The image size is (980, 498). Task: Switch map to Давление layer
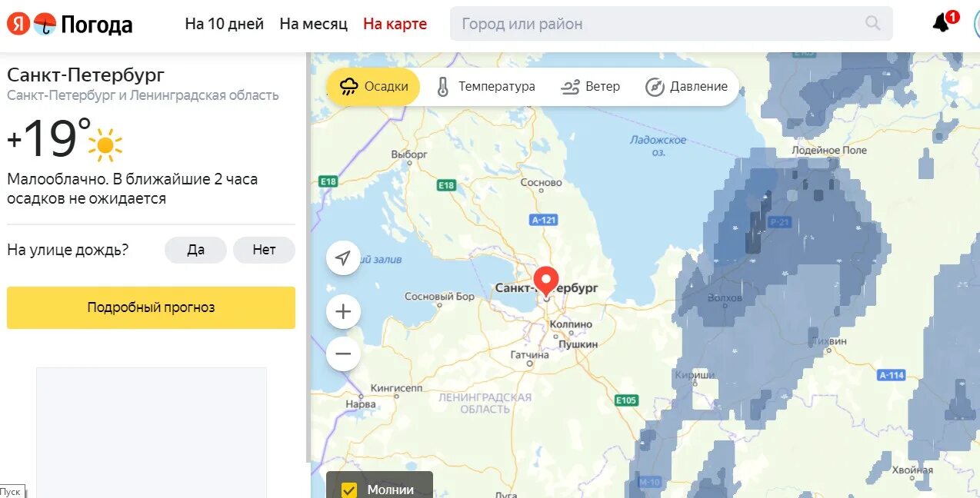[687, 87]
